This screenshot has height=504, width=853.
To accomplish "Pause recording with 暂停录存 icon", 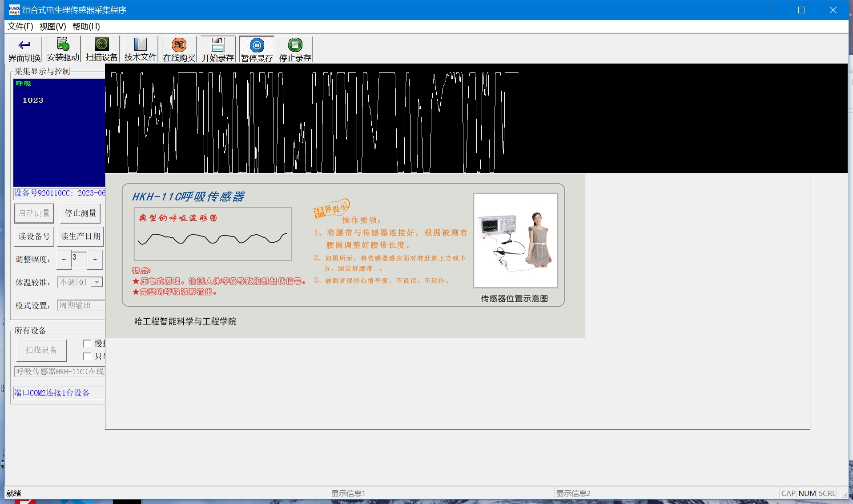I will tap(257, 45).
